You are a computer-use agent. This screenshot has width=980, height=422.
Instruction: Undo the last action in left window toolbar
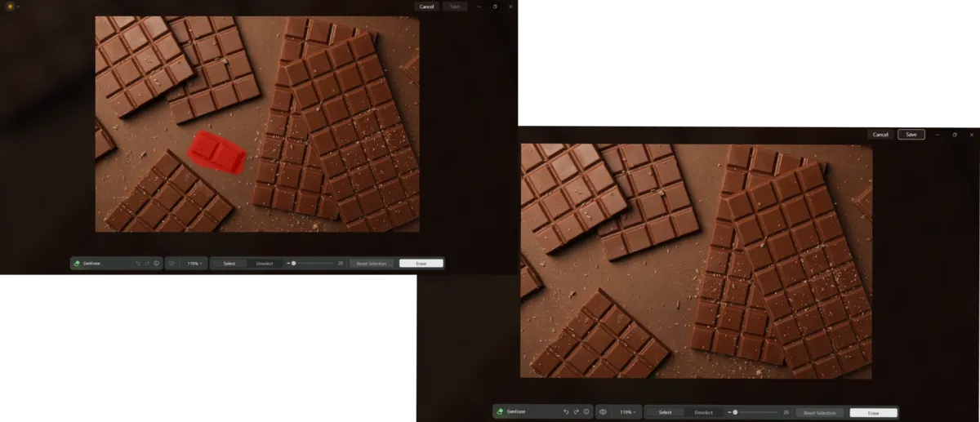pyautogui.click(x=137, y=264)
